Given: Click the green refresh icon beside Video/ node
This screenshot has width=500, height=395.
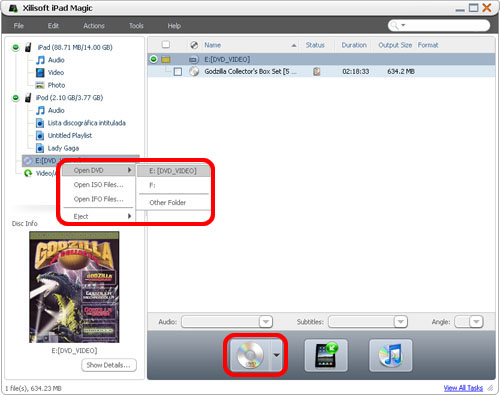Looking at the screenshot, I should (x=28, y=173).
